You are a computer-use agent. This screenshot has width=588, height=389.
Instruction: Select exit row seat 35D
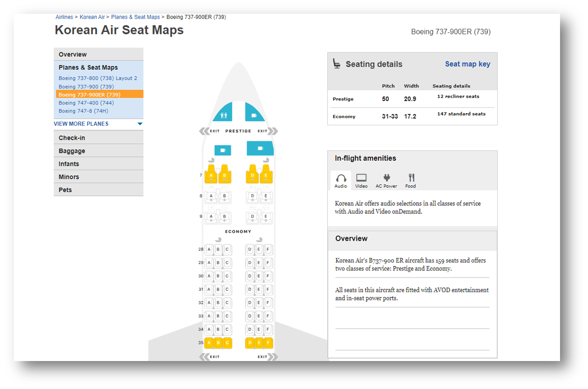[x=250, y=343]
